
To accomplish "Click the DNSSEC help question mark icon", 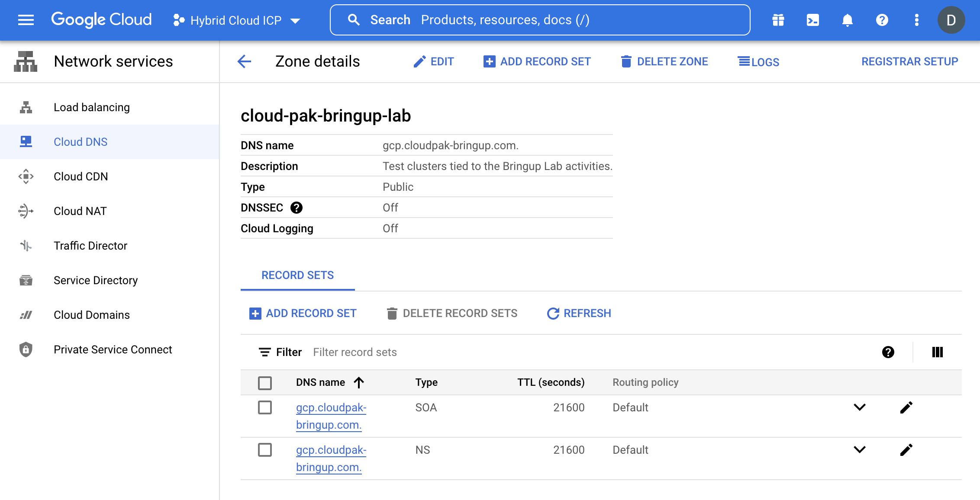I will tap(297, 208).
